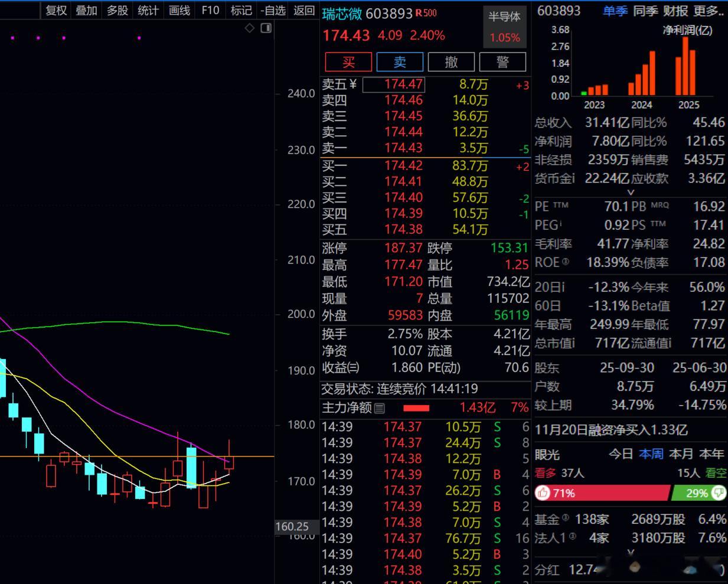This screenshot has height=584, width=728.
Task: Click the ¥ icon next to 卖五
Action: point(353,85)
